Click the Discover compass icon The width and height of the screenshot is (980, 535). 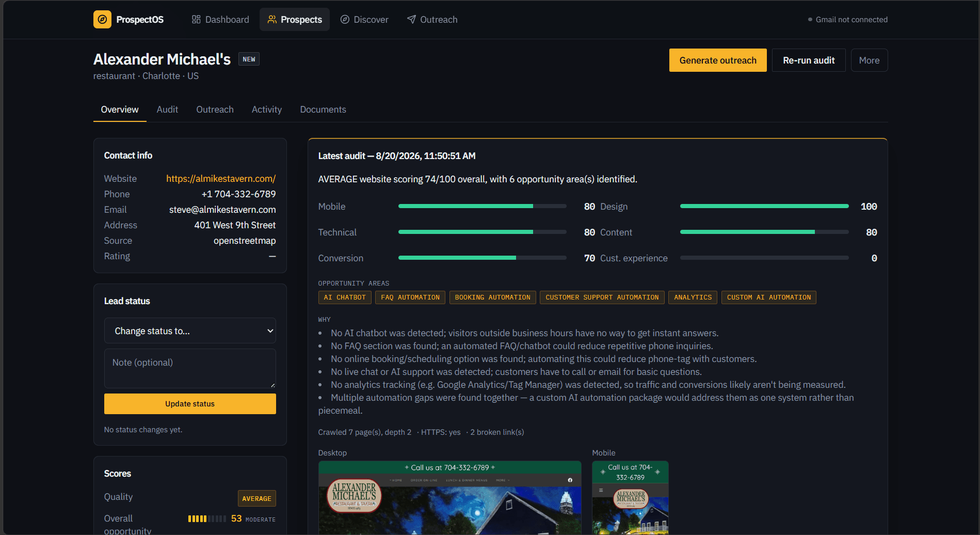(345, 20)
